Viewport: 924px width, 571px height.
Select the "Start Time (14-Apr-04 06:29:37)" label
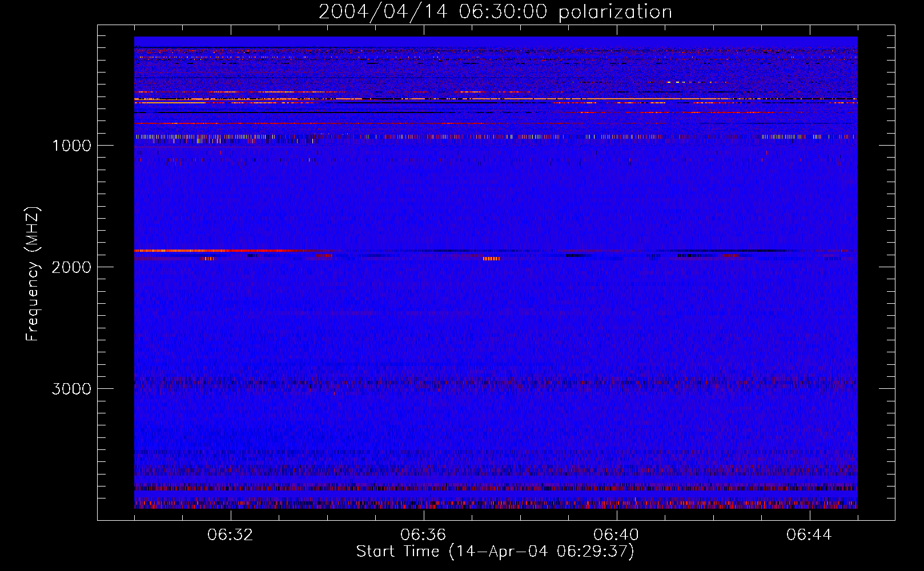tap(495, 552)
